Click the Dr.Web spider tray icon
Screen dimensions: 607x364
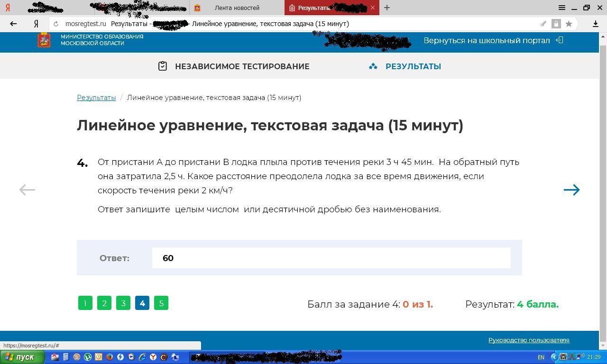[563, 357]
